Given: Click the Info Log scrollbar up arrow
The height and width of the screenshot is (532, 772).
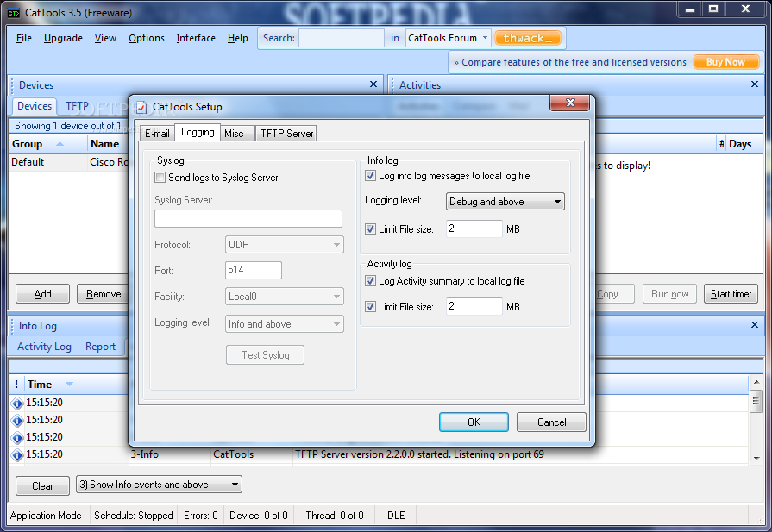Looking at the screenshot, I should click(756, 382).
